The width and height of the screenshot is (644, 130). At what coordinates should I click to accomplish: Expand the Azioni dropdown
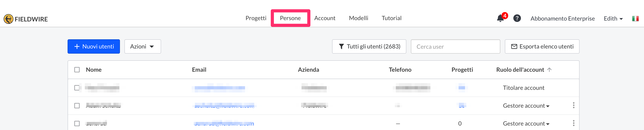click(x=143, y=46)
